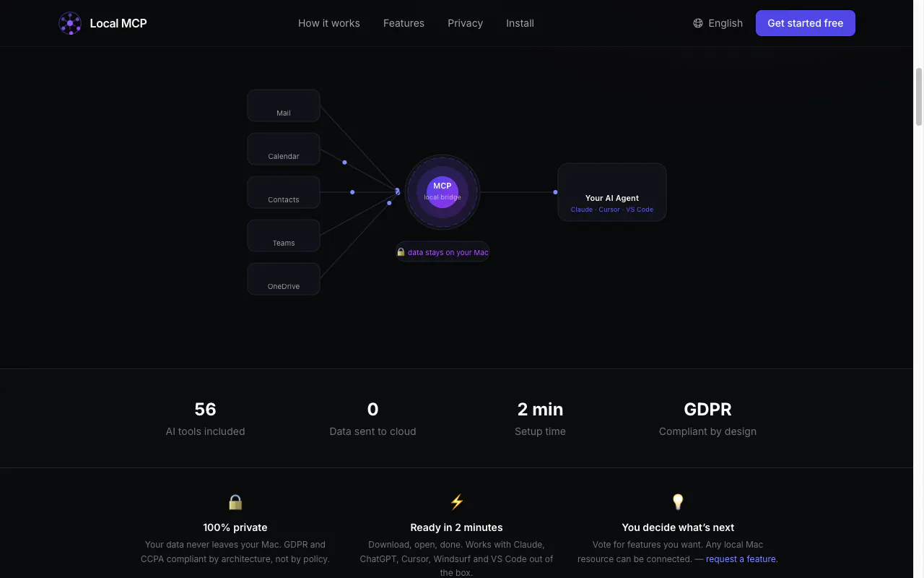The image size is (924, 578).
Task: Click the GDPR statistic heading
Action: click(x=707, y=409)
